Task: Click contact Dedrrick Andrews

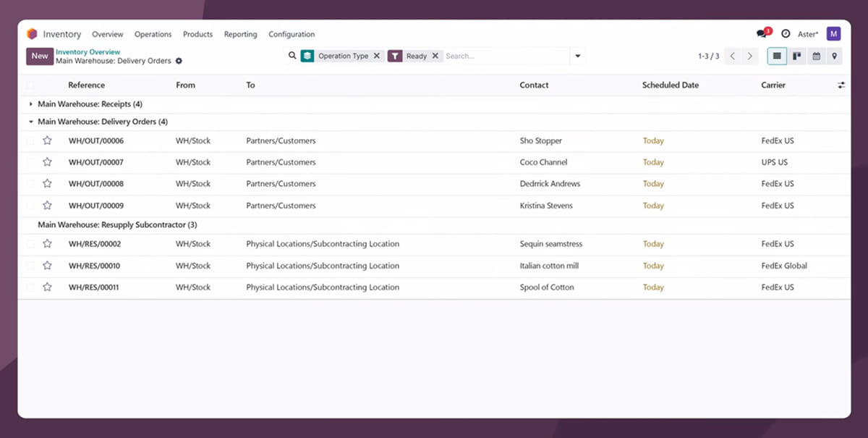Action: click(x=550, y=183)
